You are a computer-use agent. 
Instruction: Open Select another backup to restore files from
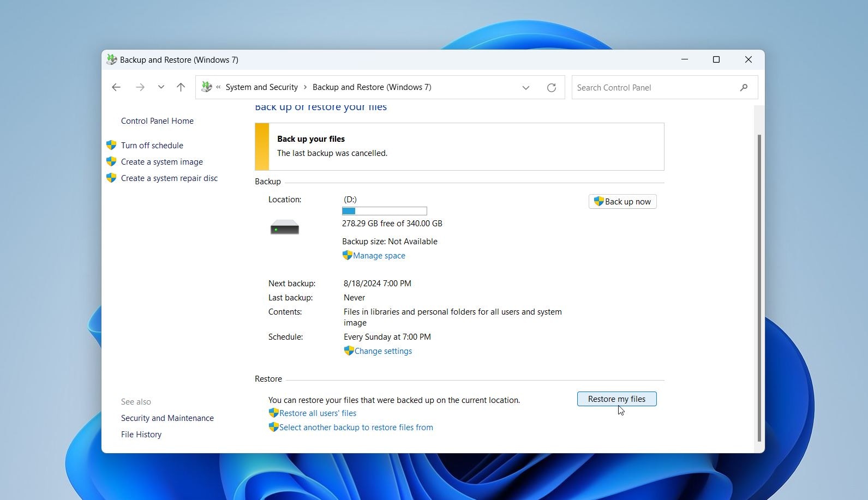(x=356, y=427)
